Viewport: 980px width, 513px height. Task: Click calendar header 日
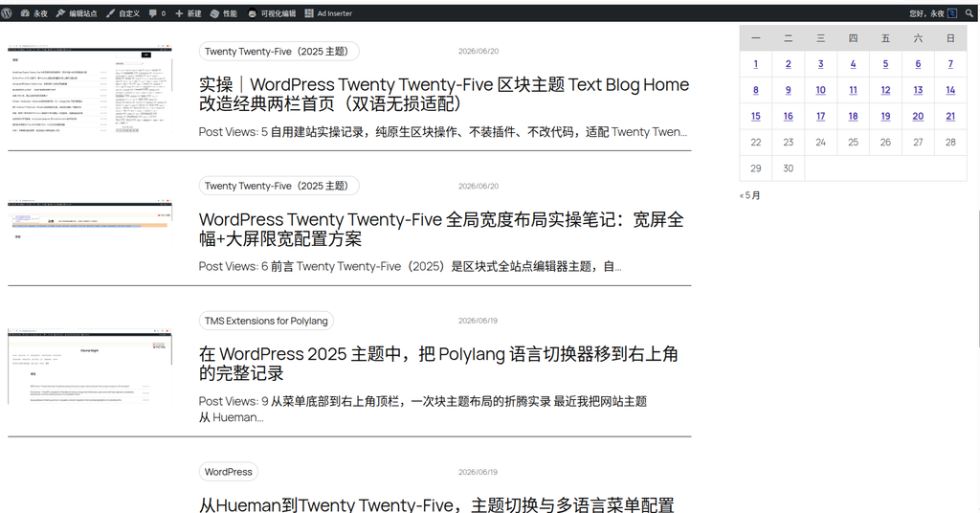(x=950, y=38)
